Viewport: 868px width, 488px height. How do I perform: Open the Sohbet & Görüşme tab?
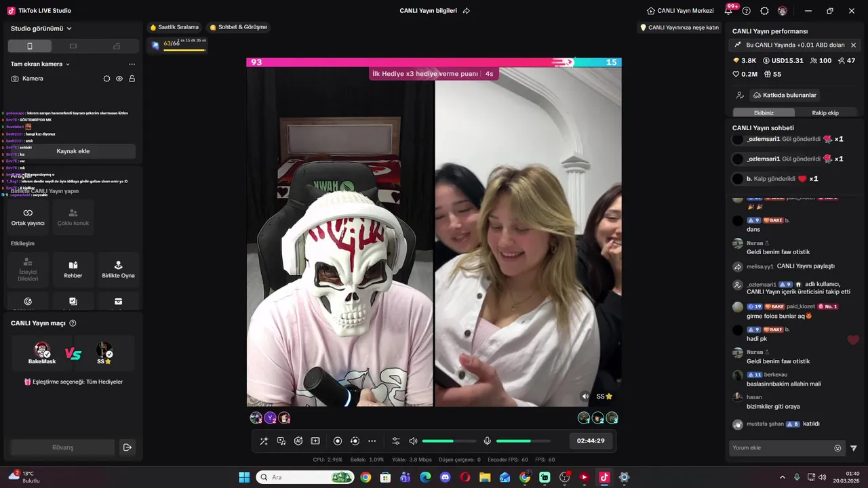tap(239, 27)
